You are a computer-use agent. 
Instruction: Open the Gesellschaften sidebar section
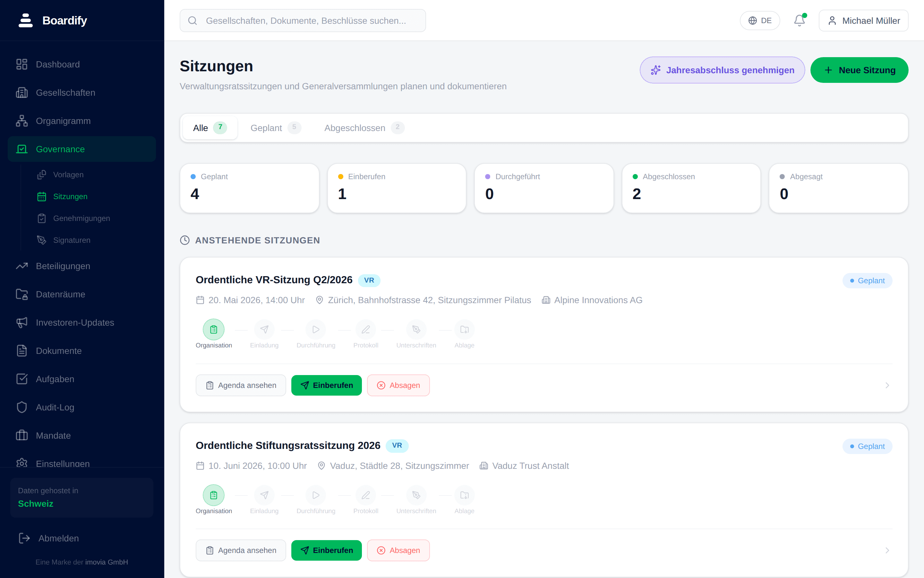82,92
